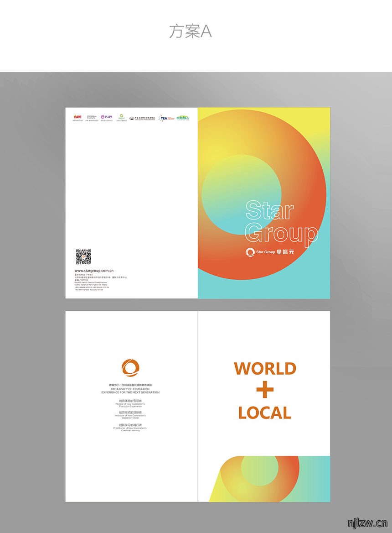
Task: Click the purple IAAPA logo
Action: (x=107, y=117)
